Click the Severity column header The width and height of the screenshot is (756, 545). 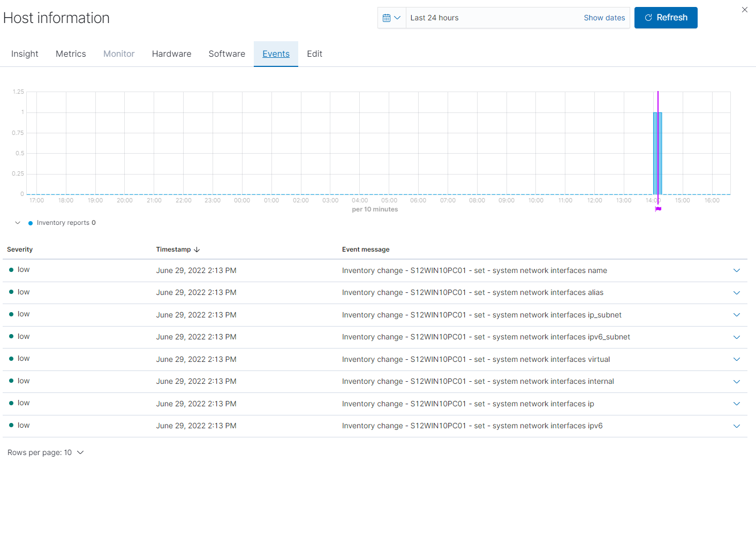click(20, 249)
